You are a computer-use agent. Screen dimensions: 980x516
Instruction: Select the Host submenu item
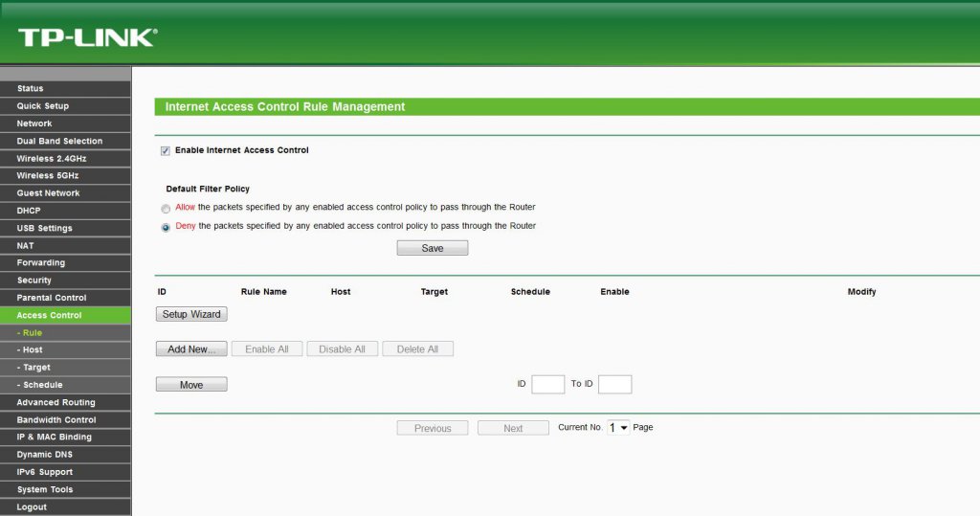[65, 349]
